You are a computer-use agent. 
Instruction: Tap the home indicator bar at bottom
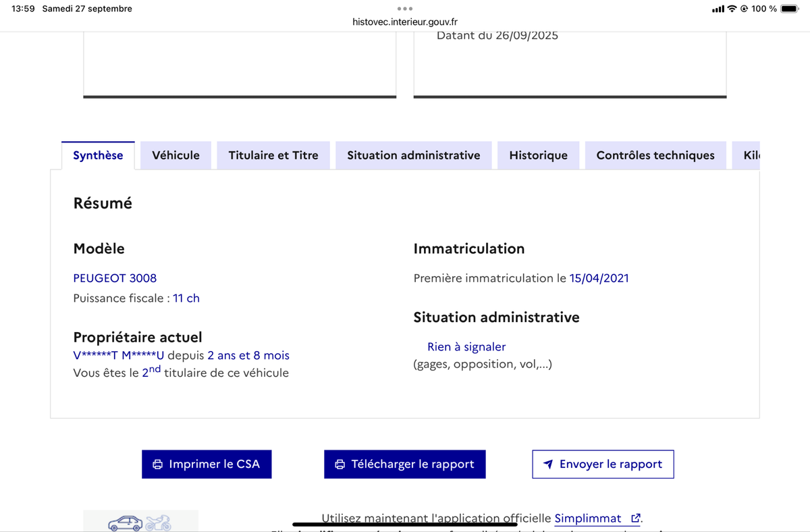(405, 524)
